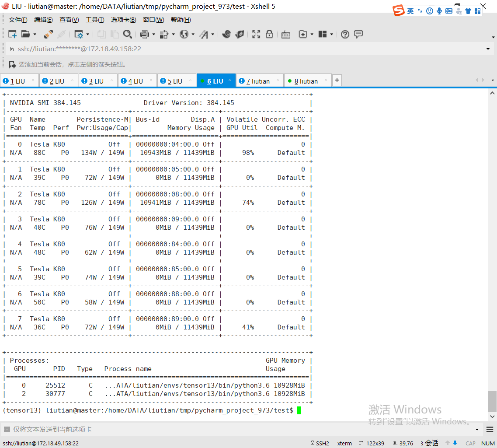Open the Find dialog with the magnifier icon
497x448 pixels.
click(128, 34)
